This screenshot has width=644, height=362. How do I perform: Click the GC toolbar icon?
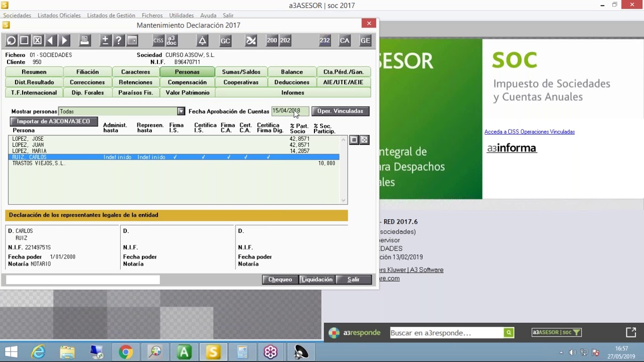(225, 41)
